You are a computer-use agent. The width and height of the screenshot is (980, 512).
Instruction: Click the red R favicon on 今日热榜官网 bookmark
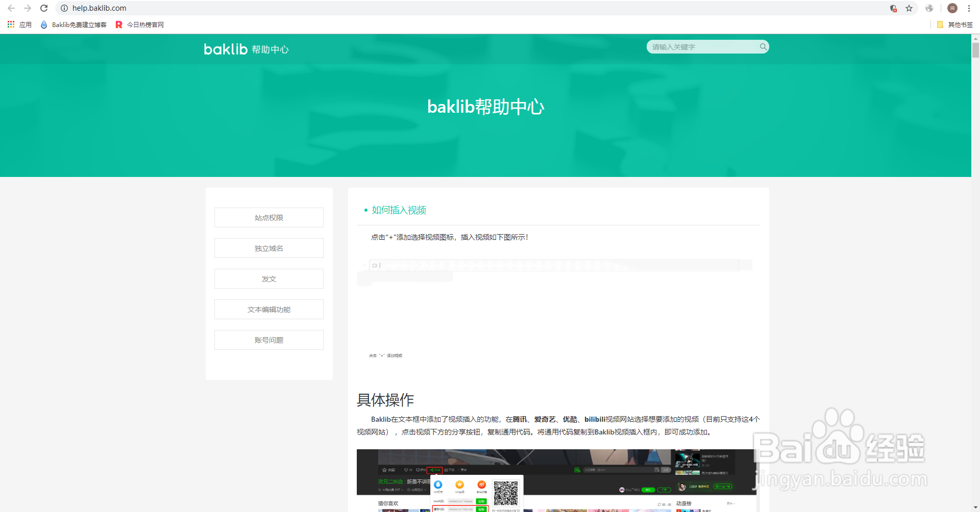(119, 24)
